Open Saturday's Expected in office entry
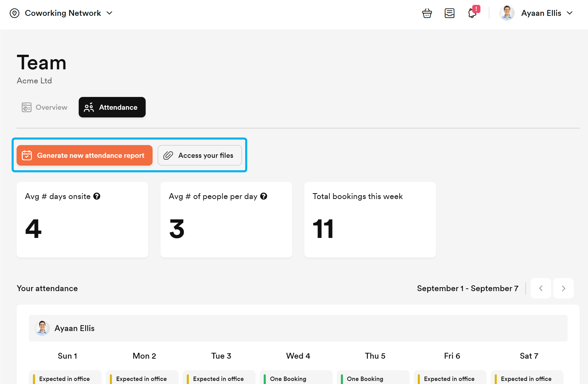Viewport: 588px width, 384px height. (527, 377)
